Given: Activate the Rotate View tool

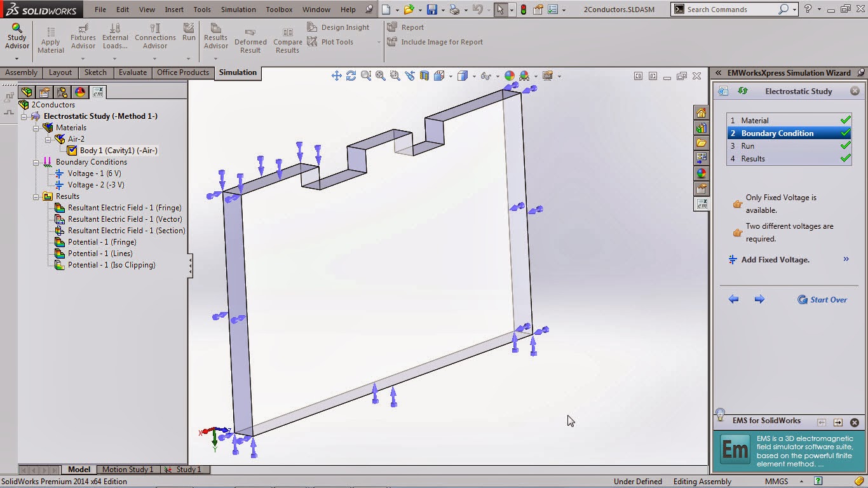Looking at the screenshot, I should [x=351, y=75].
